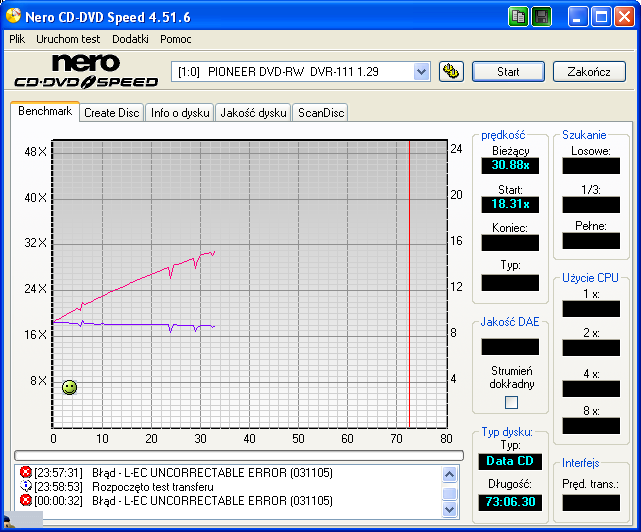This screenshot has width=641, height=532.
Task: Click the Nero CD-DVD Speed logo
Action: pyautogui.click(x=86, y=71)
